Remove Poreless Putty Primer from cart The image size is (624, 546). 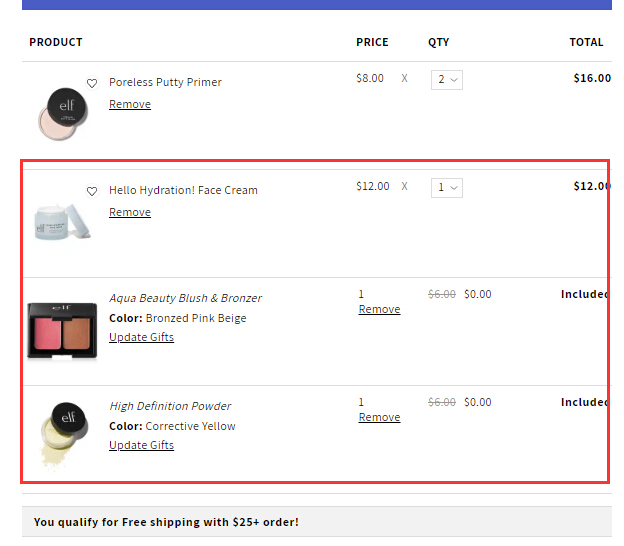pyautogui.click(x=130, y=104)
